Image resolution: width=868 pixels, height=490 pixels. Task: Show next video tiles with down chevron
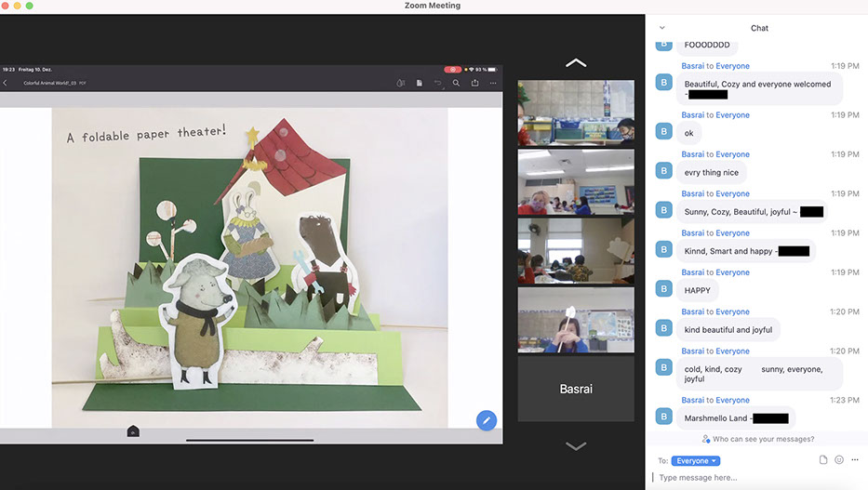(576, 445)
